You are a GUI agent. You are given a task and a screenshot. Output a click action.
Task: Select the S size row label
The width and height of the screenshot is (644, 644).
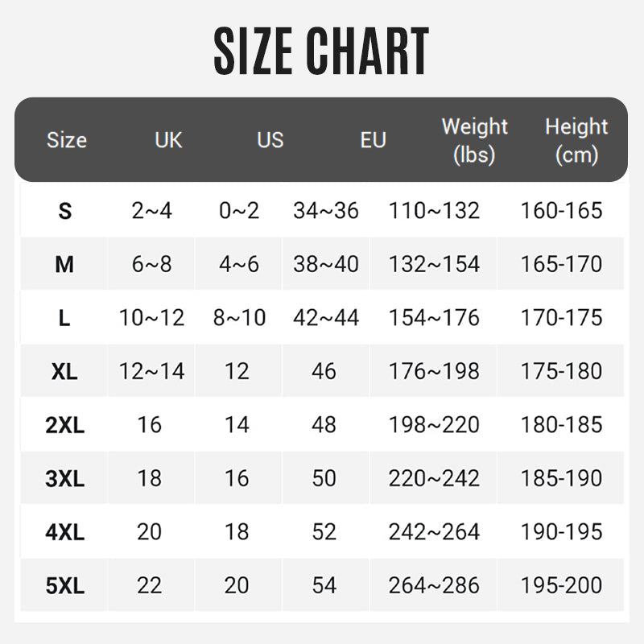(65, 211)
